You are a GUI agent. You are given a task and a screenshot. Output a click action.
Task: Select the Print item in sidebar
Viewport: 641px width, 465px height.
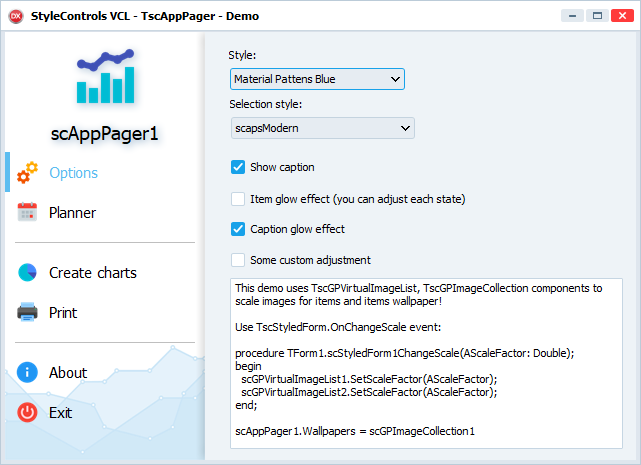pyautogui.click(x=63, y=312)
